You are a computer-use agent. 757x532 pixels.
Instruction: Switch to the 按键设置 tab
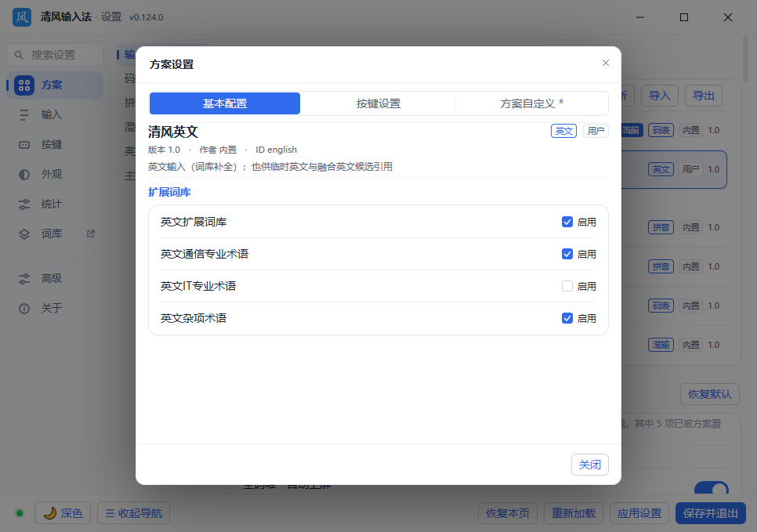tap(378, 103)
